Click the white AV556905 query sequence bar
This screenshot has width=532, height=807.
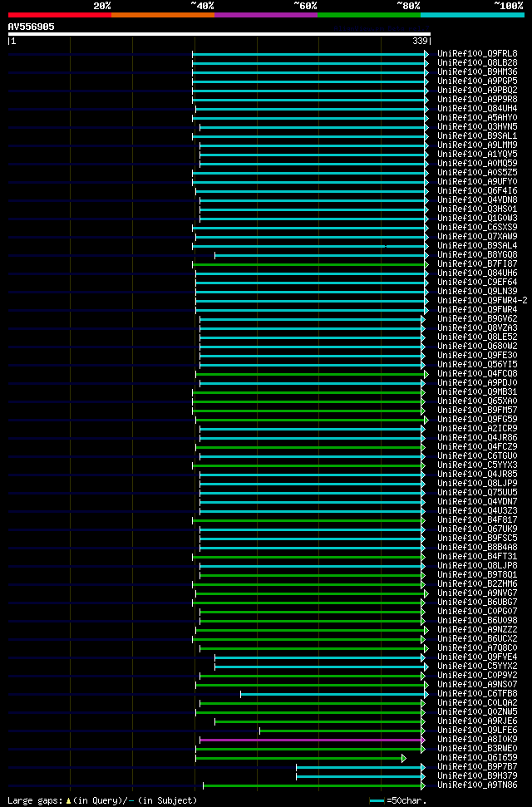(x=219, y=34)
